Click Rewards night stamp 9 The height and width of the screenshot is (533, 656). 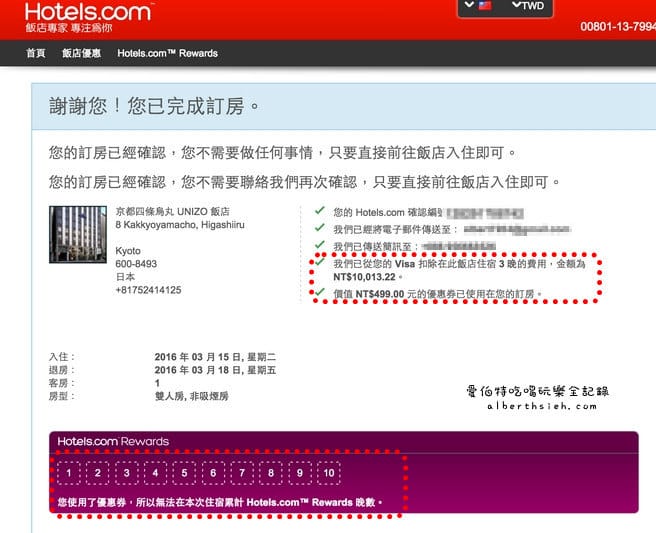pos(300,473)
